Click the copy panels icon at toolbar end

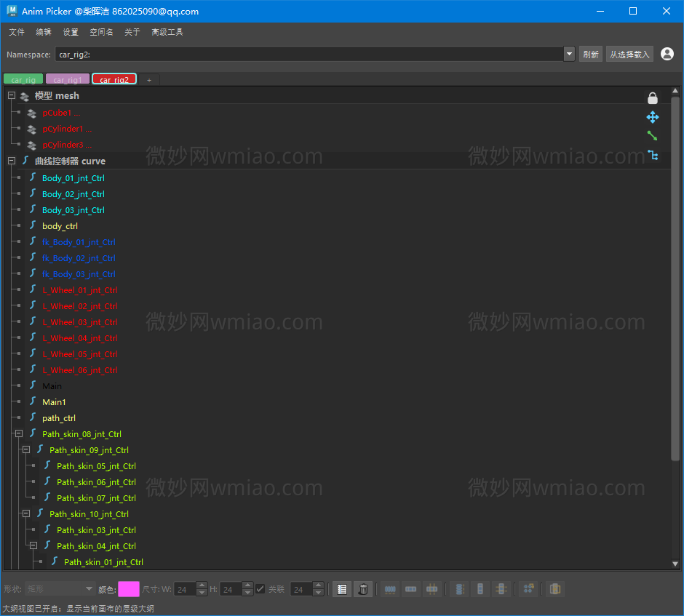[x=555, y=589]
